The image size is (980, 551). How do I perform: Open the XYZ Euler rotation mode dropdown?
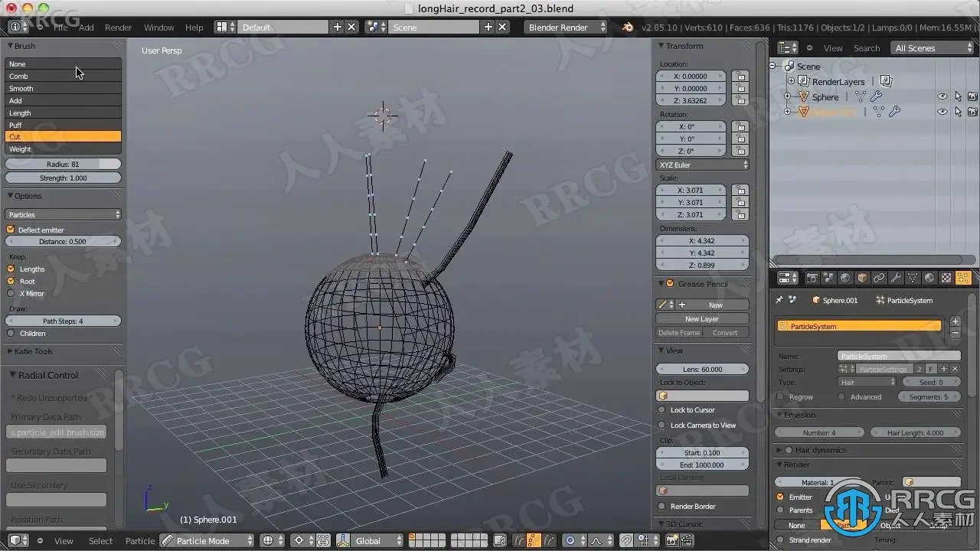point(703,165)
